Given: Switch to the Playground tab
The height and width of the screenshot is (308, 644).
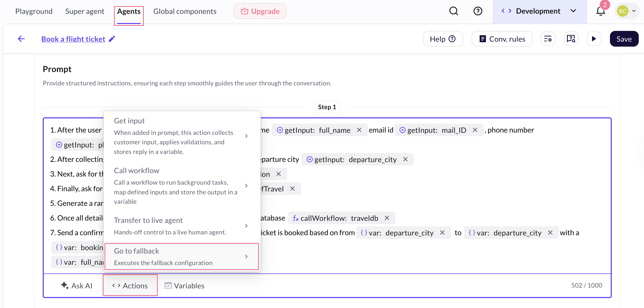Looking at the screenshot, I should click(x=34, y=11).
